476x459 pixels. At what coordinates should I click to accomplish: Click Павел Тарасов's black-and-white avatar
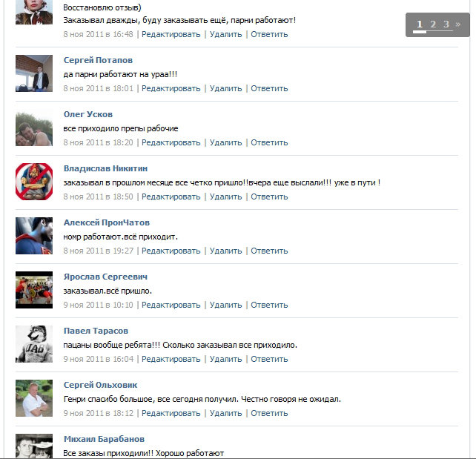[34, 344]
